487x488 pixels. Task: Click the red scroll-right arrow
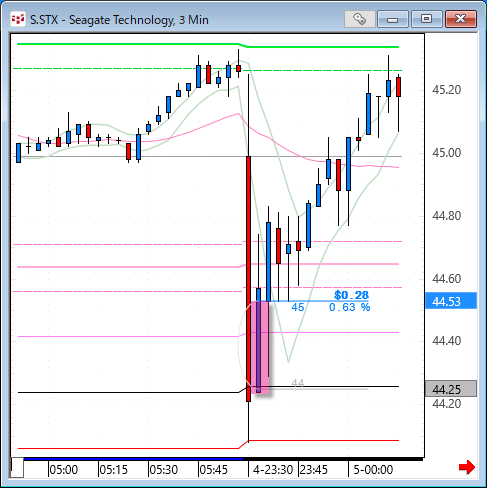click(x=467, y=467)
